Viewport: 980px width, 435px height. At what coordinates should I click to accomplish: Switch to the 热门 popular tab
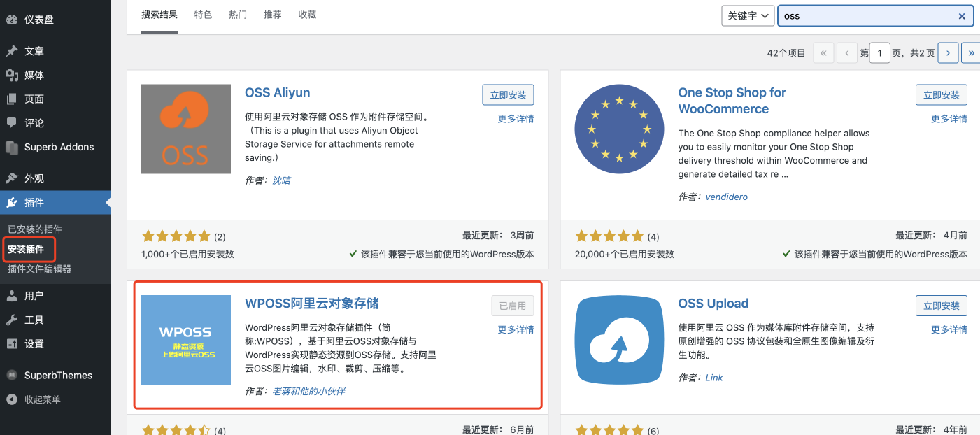[x=238, y=14]
